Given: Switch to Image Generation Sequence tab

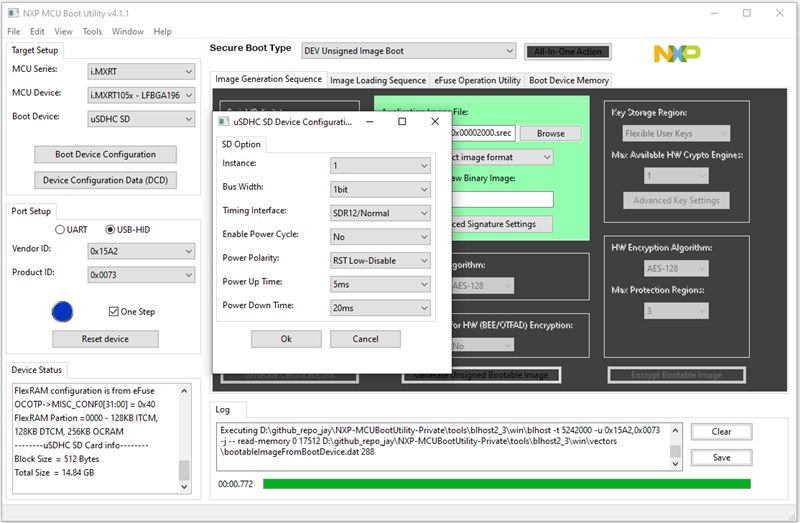Looking at the screenshot, I should point(268,79).
